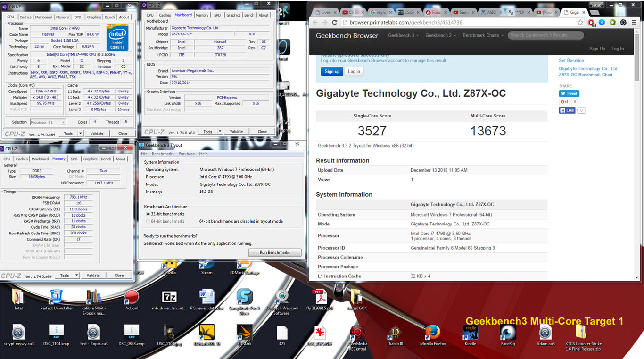Launch the FaceRig shortcut
The height and width of the screenshot is (359, 644).
pyautogui.click(x=508, y=335)
